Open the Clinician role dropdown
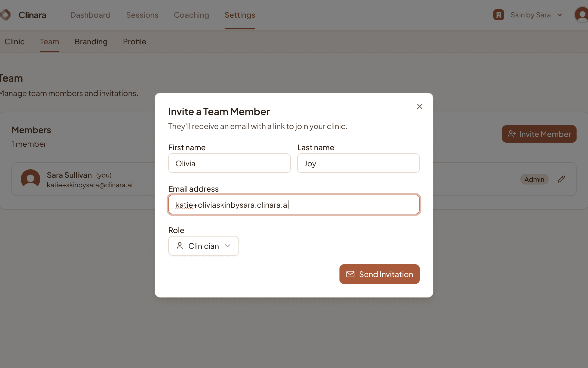 (x=203, y=246)
